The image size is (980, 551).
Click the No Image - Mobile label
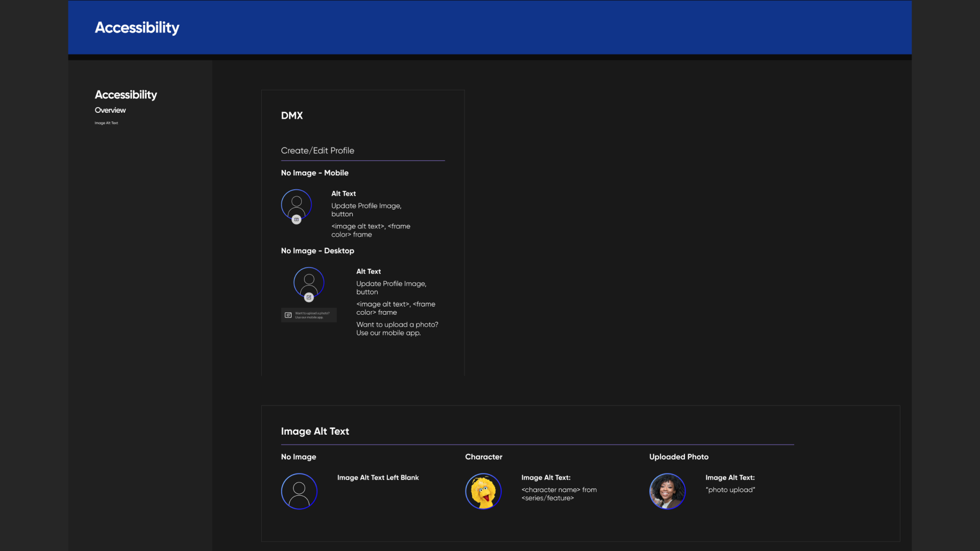[x=314, y=173]
